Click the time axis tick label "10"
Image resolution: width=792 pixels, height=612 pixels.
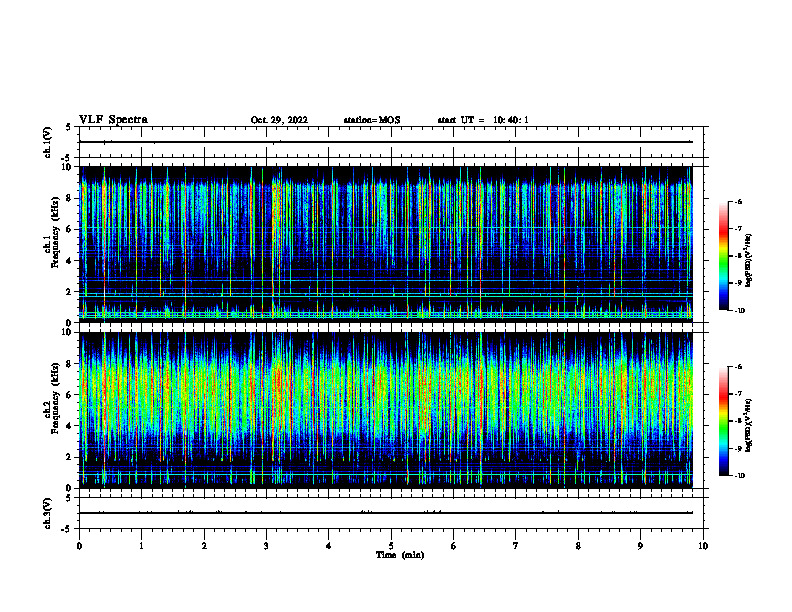[x=703, y=546]
